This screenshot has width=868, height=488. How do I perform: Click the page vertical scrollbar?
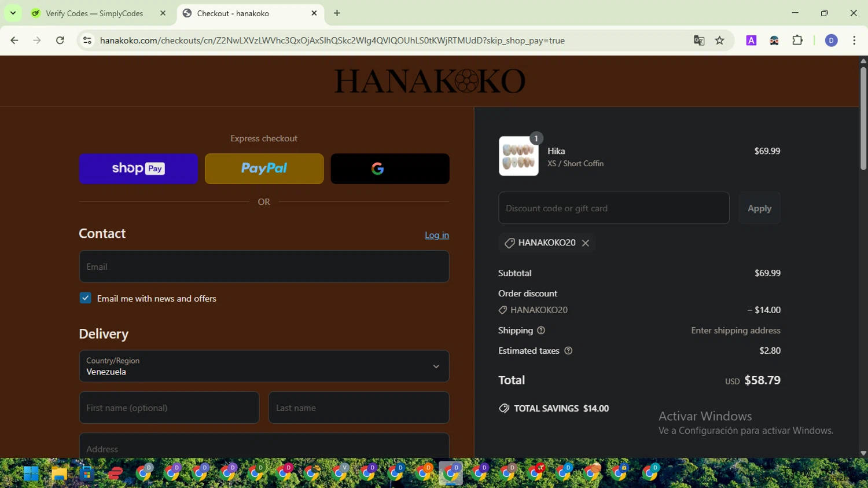(863, 119)
